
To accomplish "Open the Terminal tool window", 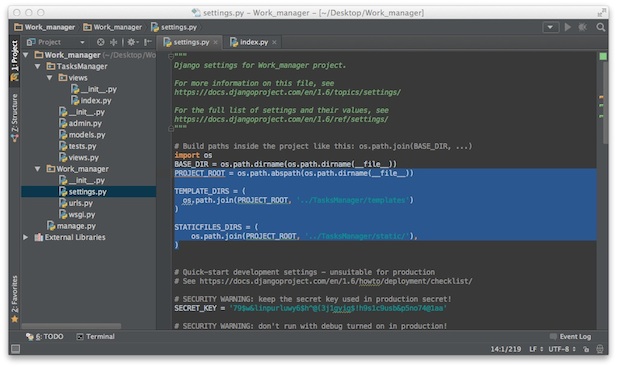I will click(96, 336).
